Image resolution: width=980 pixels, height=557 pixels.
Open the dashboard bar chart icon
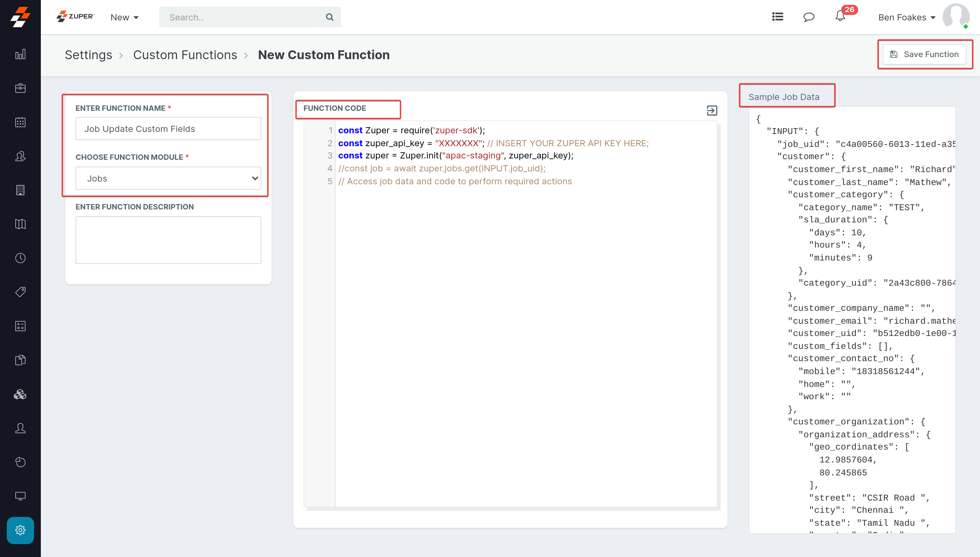click(20, 54)
